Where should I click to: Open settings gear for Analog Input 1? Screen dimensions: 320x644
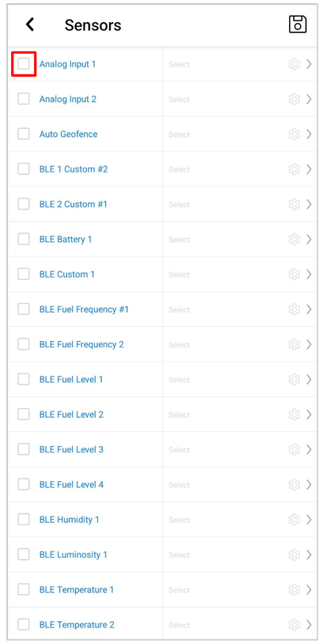click(294, 64)
